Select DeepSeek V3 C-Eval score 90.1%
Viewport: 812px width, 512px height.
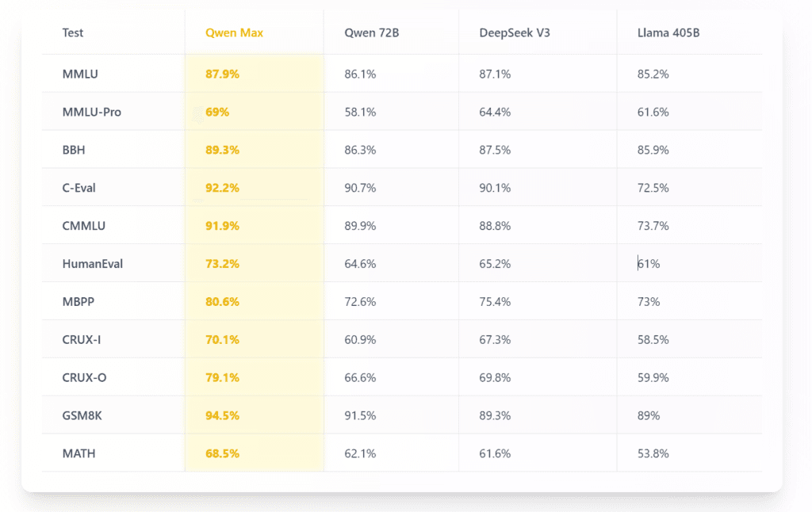point(495,188)
